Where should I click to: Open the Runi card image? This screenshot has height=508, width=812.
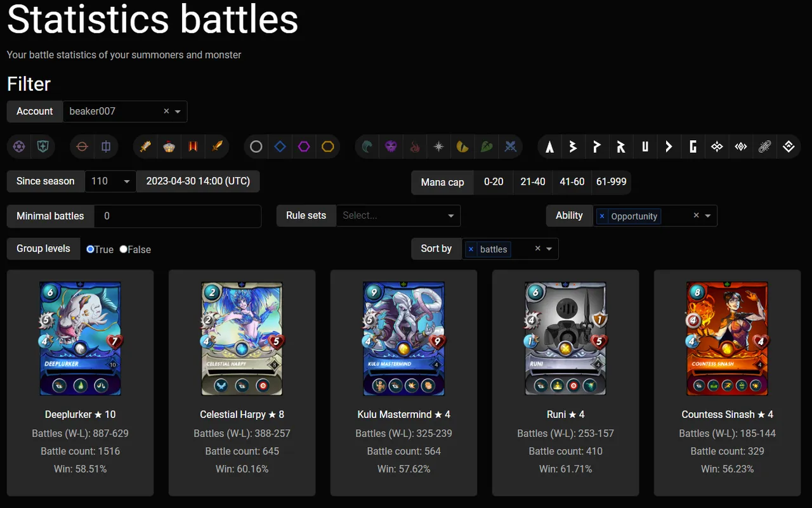(x=566, y=339)
